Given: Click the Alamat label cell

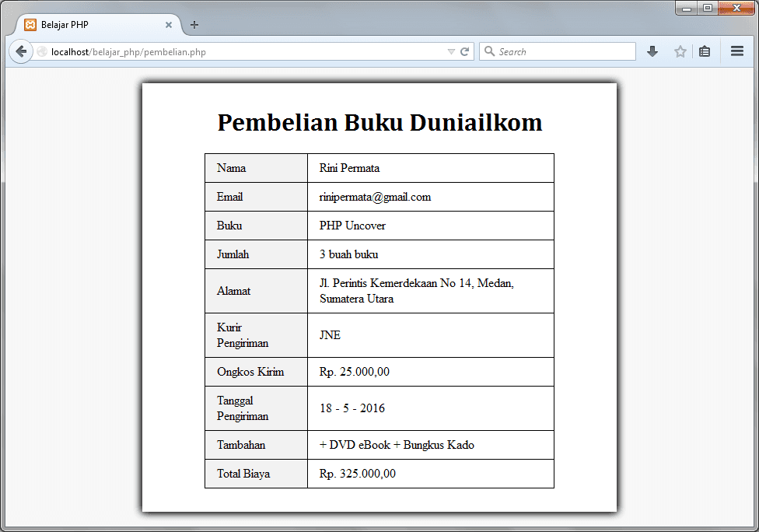Looking at the screenshot, I should coord(256,291).
